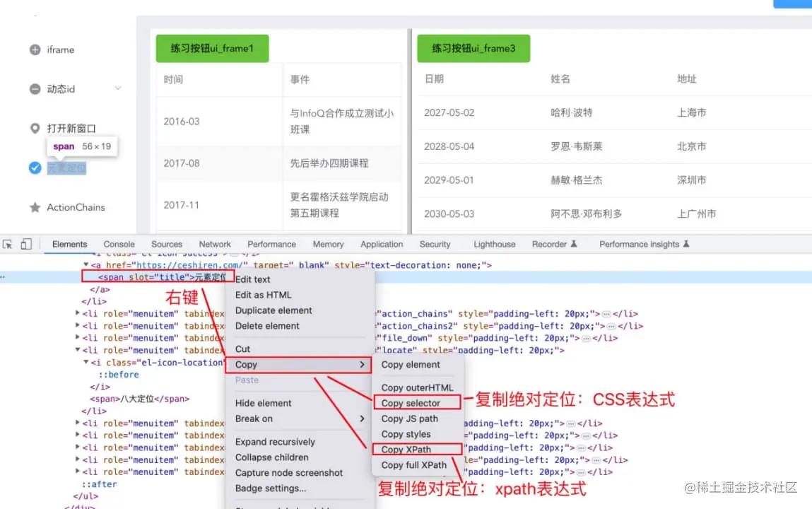
Task: Click the pin icon next to 打开新窗口
Action: [x=35, y=128]
